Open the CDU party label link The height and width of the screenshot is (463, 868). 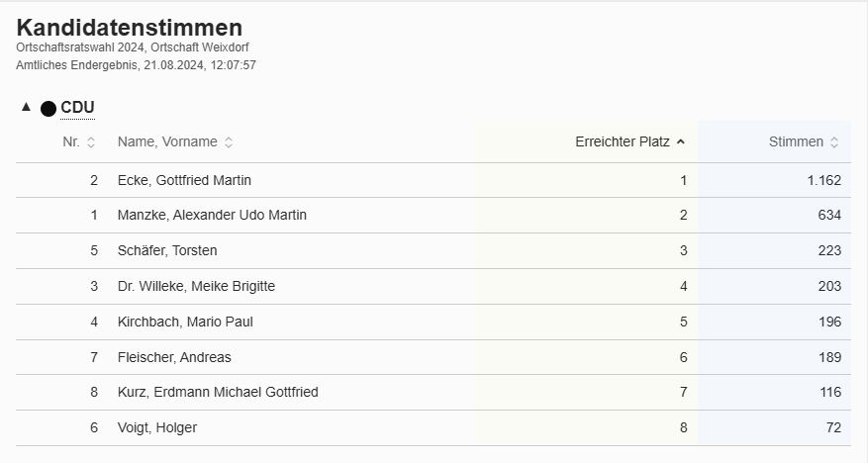(x=77, y=107)
